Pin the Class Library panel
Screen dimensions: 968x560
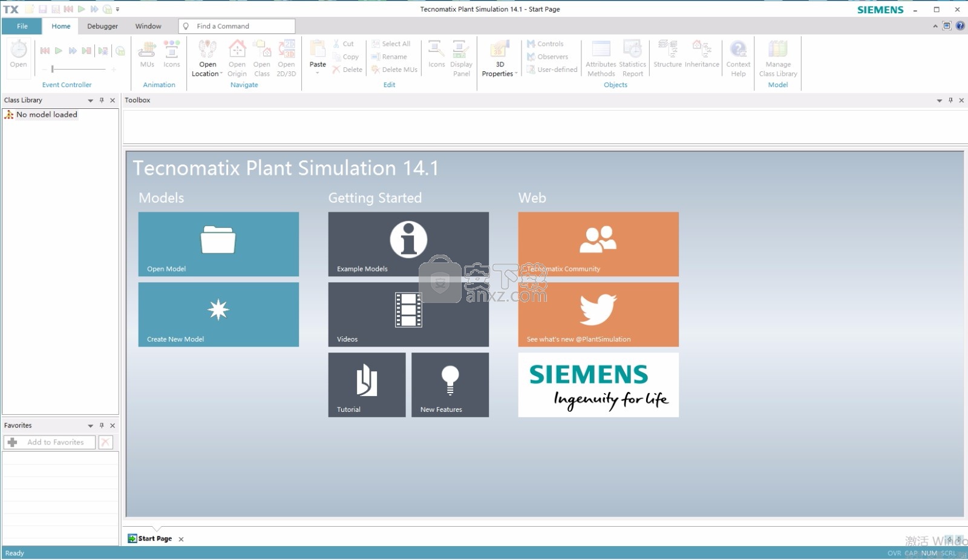(102, 100)
